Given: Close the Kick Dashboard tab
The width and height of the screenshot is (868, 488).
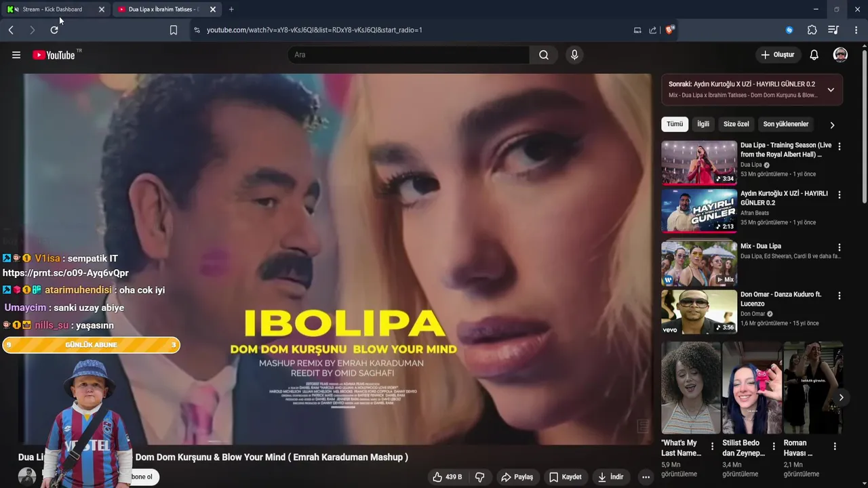Looking at the screenshot, I should 102,9.
